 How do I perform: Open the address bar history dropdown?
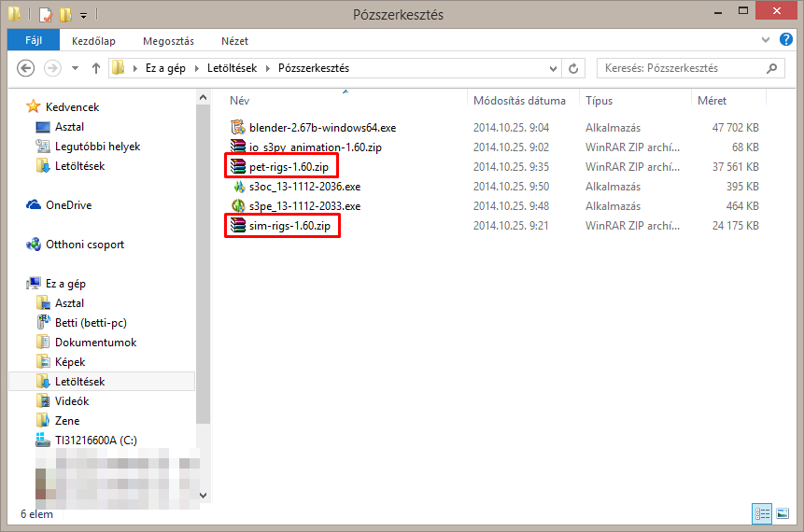[x=553, y=69]
